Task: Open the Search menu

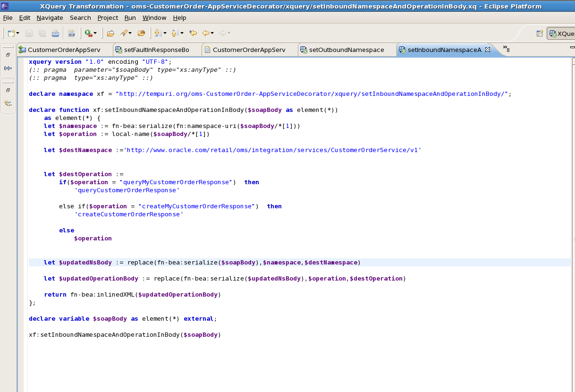Action: click(80, 18)
